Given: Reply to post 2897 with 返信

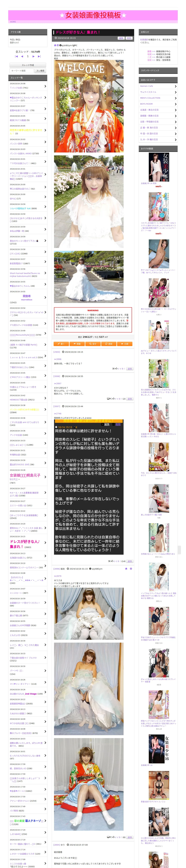Looking at the screenshot, I should click(x=130, y=561).
